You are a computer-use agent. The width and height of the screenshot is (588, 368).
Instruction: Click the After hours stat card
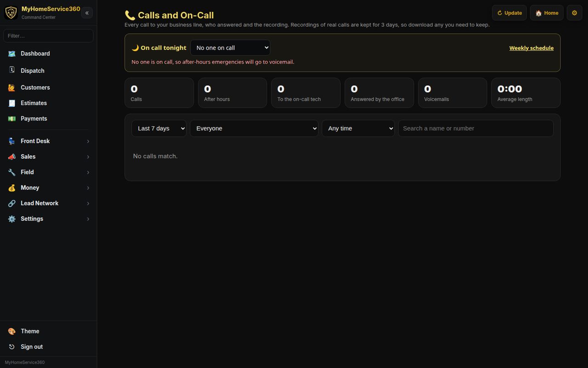point(232,93)
